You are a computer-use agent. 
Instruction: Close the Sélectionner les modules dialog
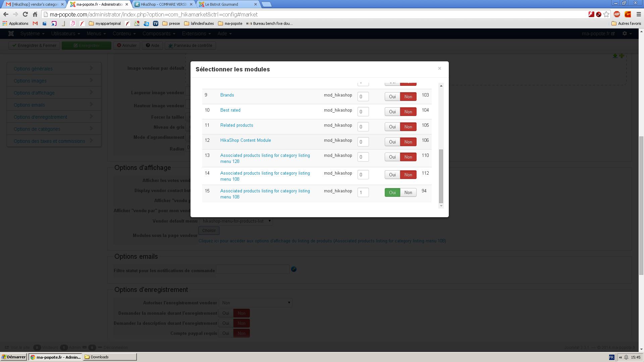pyautogui.click(x=439, y=68)
